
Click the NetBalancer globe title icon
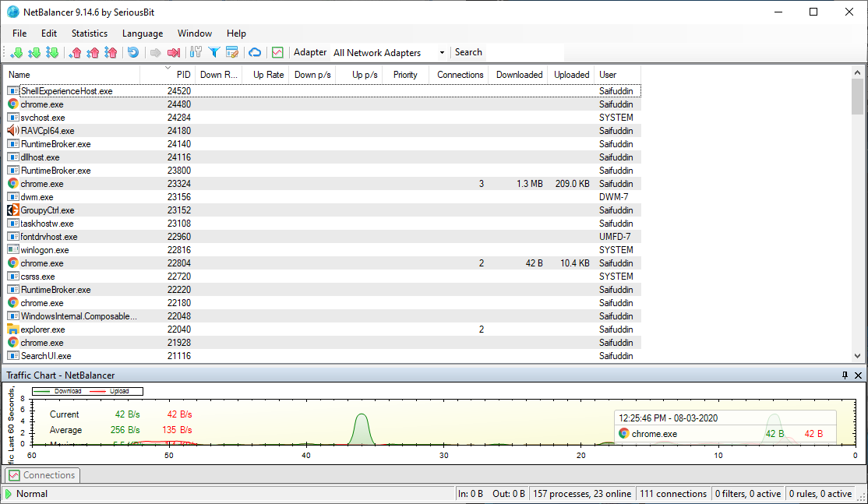[x=12, y=12]
